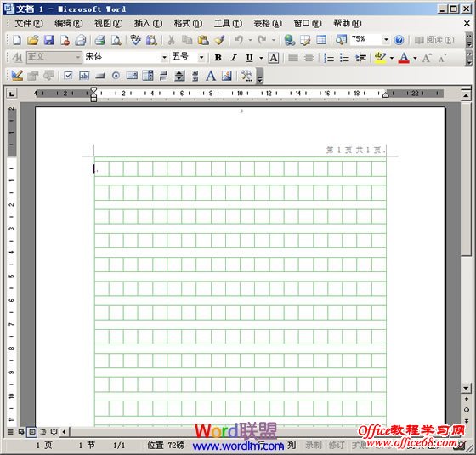Image resolution: width=476 pixels, height=455 pixels.
Task: Click the tab selector button on the ruler
Action: (x=12, y=94)
